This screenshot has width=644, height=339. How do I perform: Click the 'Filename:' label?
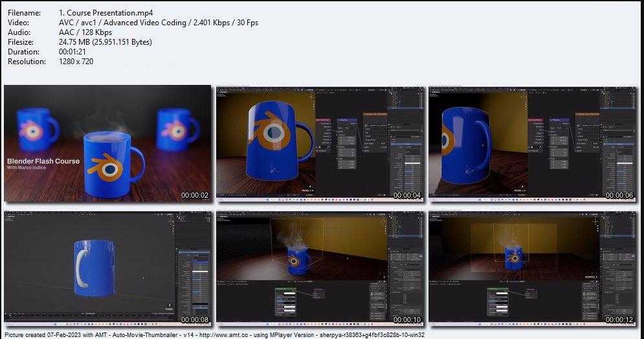click(x=24, y=13)
